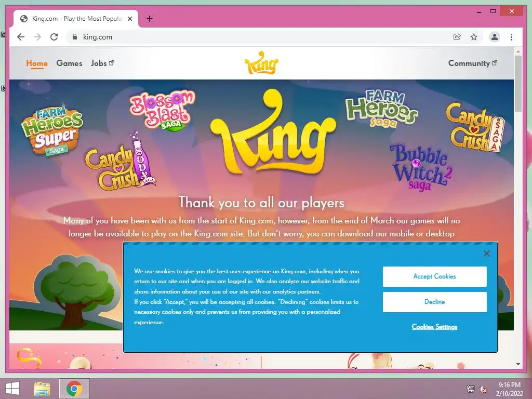This screenshot has height=399, width=532.
Task: Select the King.com browser tab
Action: (x=76, y=19)
